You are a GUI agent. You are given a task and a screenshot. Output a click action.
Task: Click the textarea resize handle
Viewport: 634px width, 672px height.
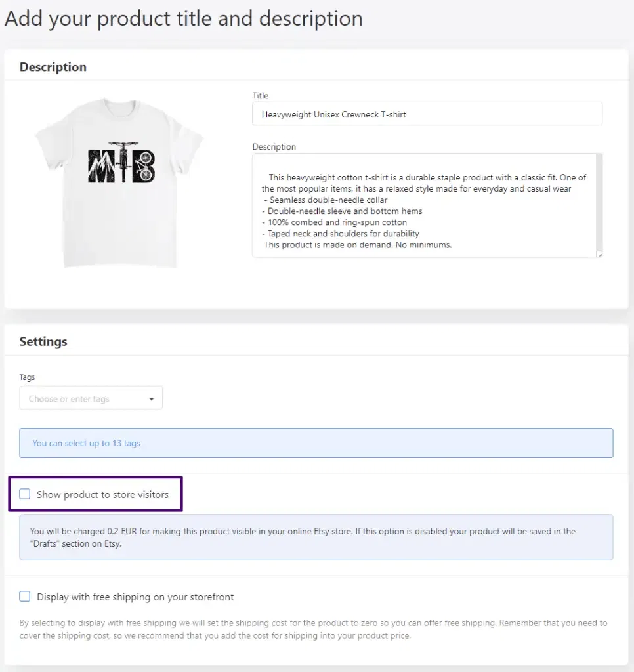click(x=599, y=253)
